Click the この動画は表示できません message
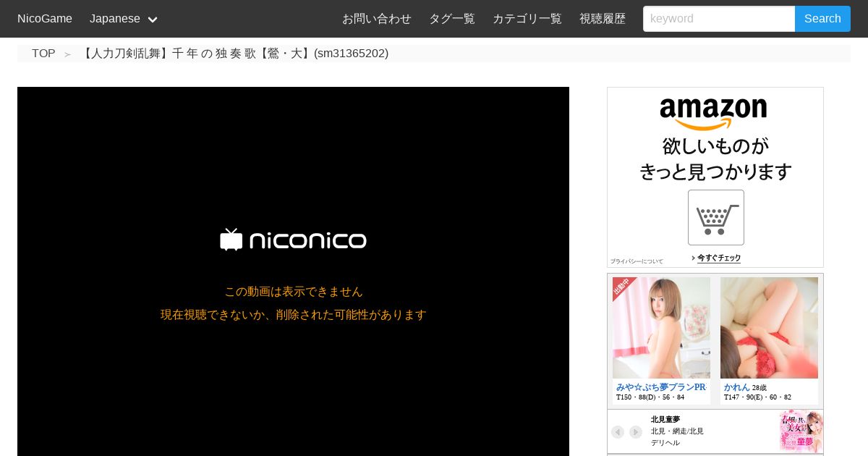This screenshot has width=868, height=456. 293,292
